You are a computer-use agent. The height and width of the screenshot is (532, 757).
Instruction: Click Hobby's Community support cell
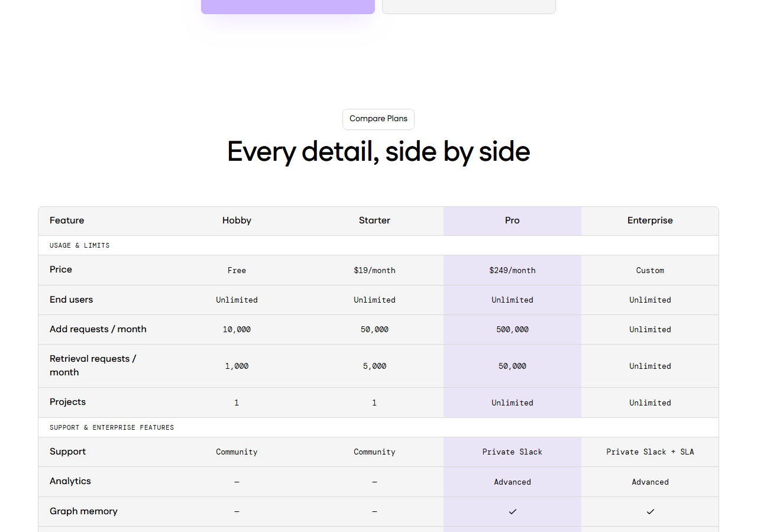coord(237,452)
